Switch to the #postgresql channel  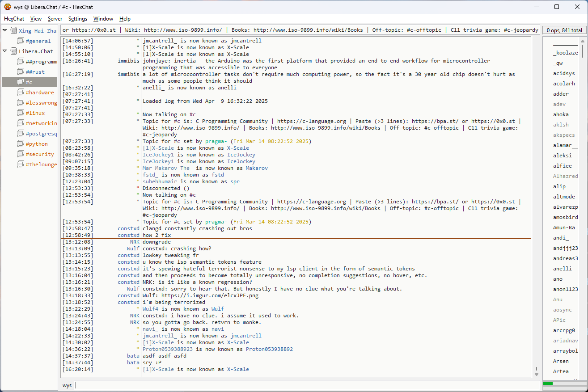[41, 133]
